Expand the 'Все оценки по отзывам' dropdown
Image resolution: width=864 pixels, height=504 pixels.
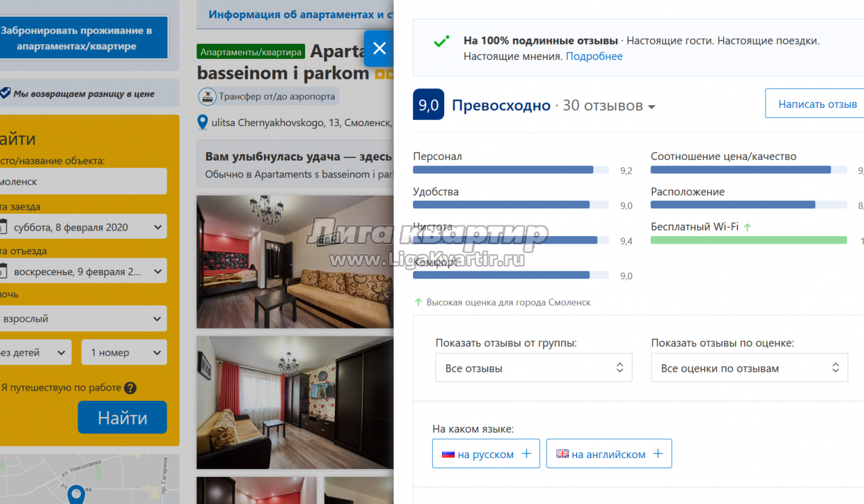click(x=749, y=368)
